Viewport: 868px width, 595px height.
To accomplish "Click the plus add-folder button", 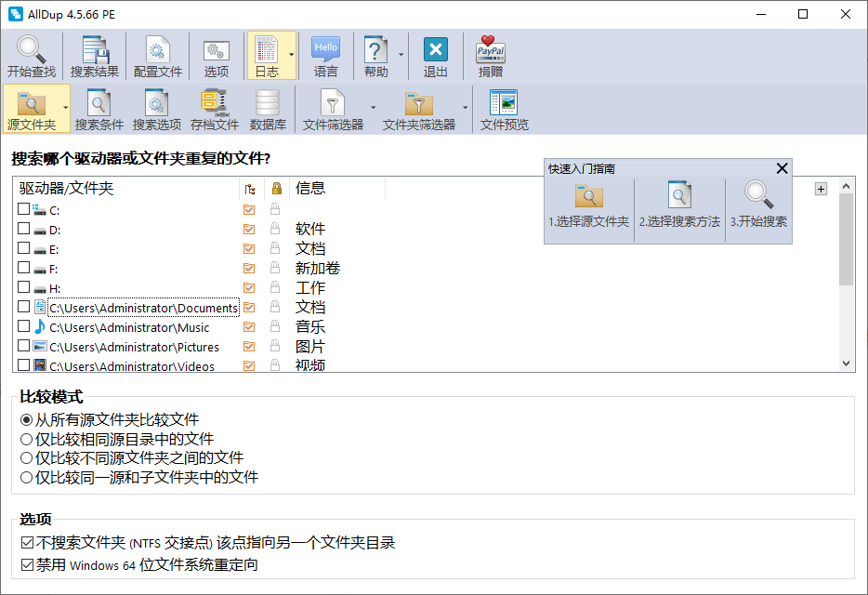I will point(821,189).
